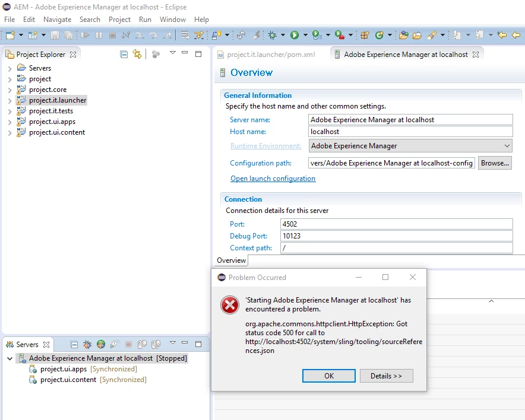Start the server with green Servers panel icon
The width and height of the screenshot is (525, 420).
coord(101,344)
